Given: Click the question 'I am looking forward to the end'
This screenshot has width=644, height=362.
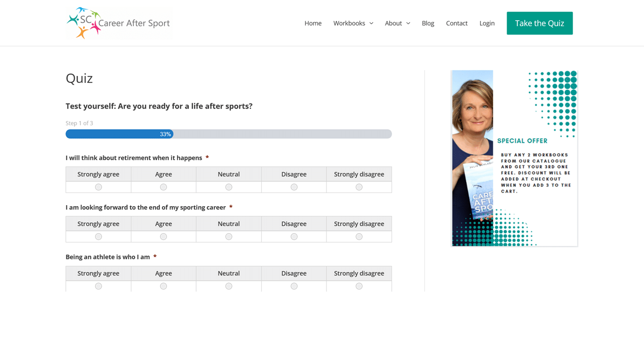Looking at the screenshot, I should click(x=146, y=207).
